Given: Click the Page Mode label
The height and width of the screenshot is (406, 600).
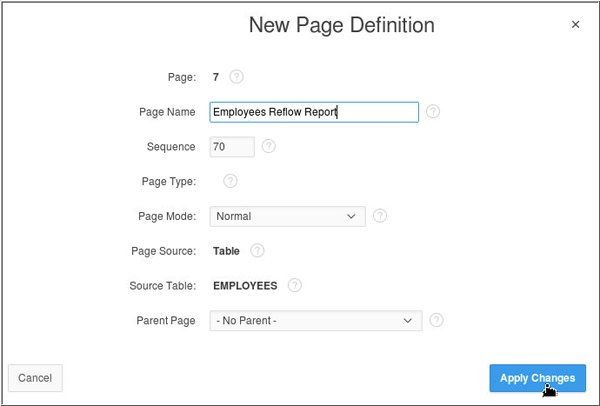Looking at the screenshot, I should [x=167, y=216].
